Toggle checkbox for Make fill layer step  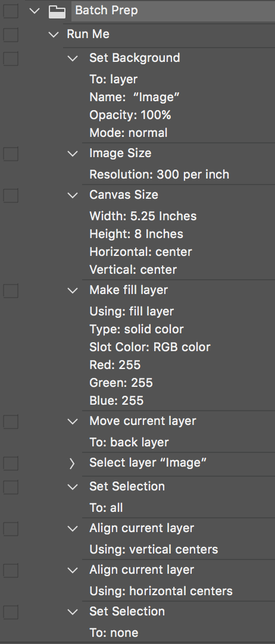coord(11,290)
